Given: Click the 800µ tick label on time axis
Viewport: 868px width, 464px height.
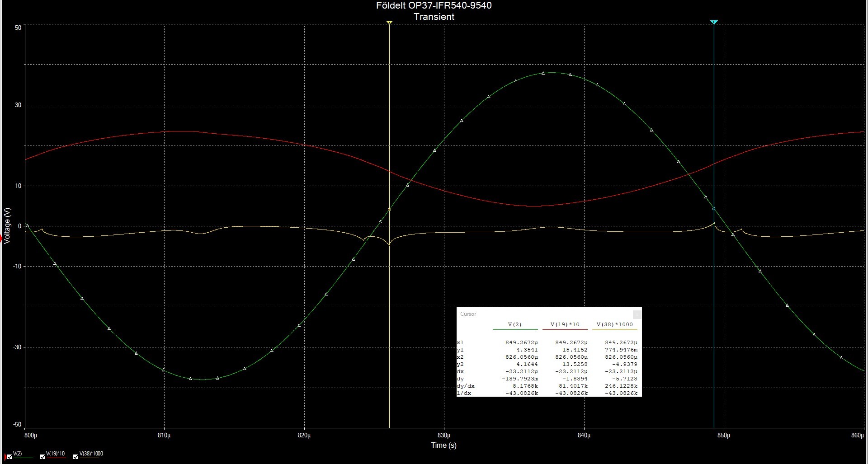Looking at the screenshot, I should (30, 436).
